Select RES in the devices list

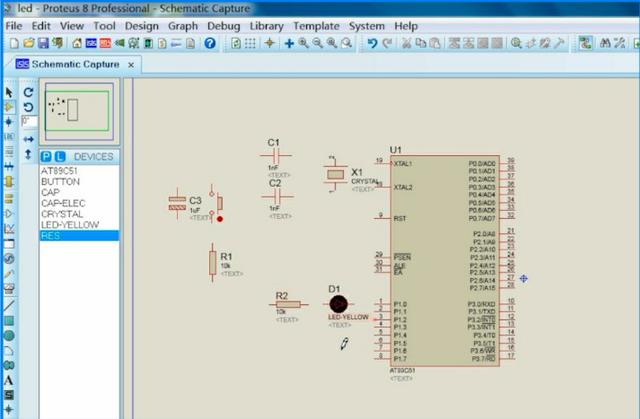click(79, 236)
